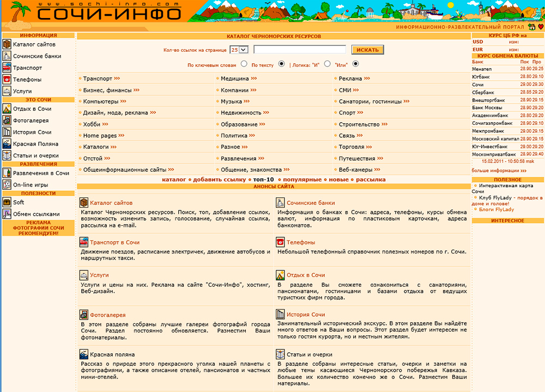Select the logic "Или" radio button

pos(355,64)
